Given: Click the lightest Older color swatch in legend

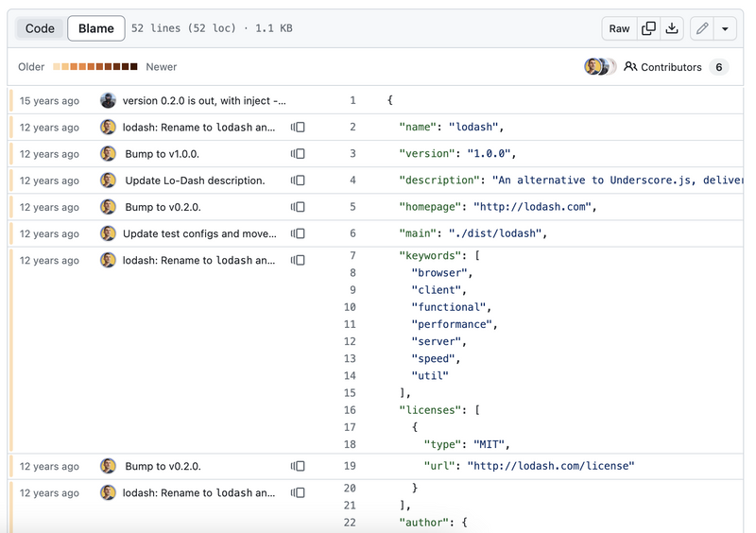Looking at the screenshot, I should tap(57, 66).
